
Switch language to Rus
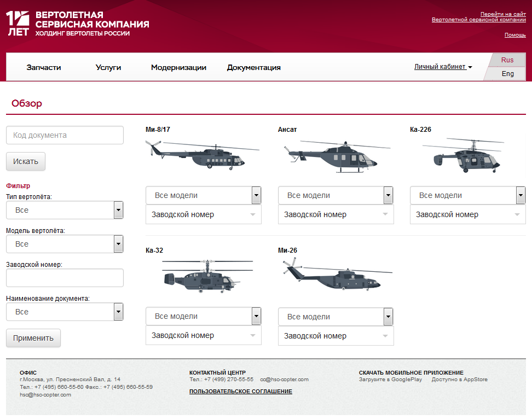coord(507,60)
